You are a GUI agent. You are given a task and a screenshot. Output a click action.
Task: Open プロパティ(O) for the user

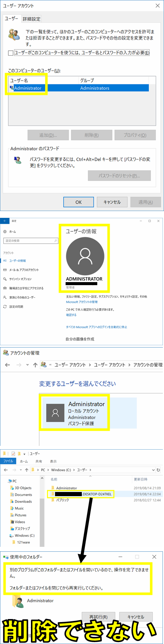tap(135, 135)
